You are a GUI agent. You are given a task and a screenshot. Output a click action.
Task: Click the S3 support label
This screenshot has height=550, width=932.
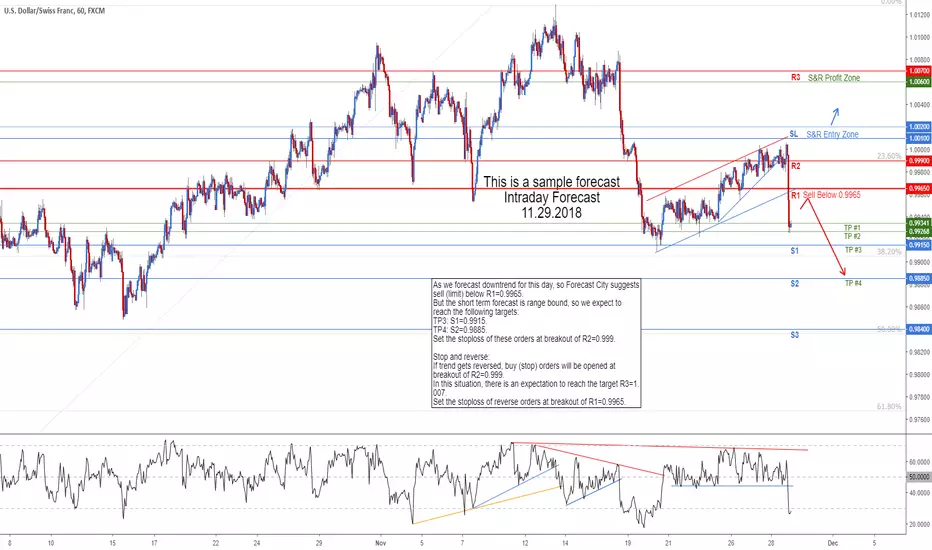795,335
